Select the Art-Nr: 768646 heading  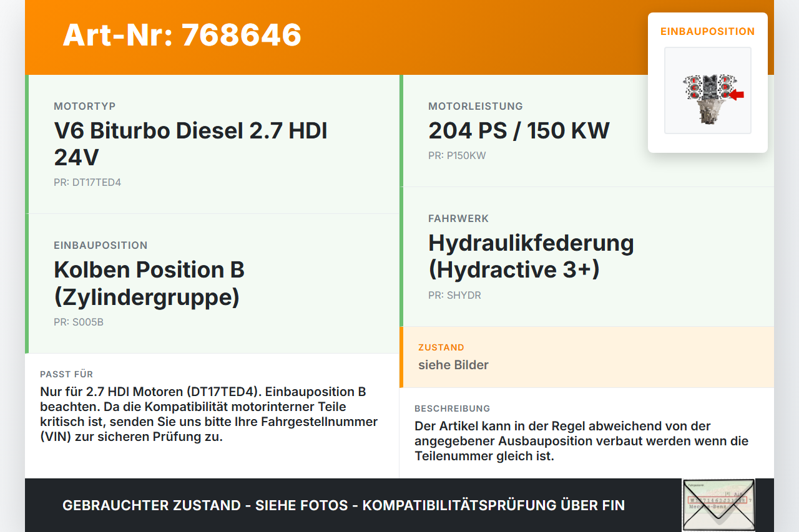tap(182, 35)
